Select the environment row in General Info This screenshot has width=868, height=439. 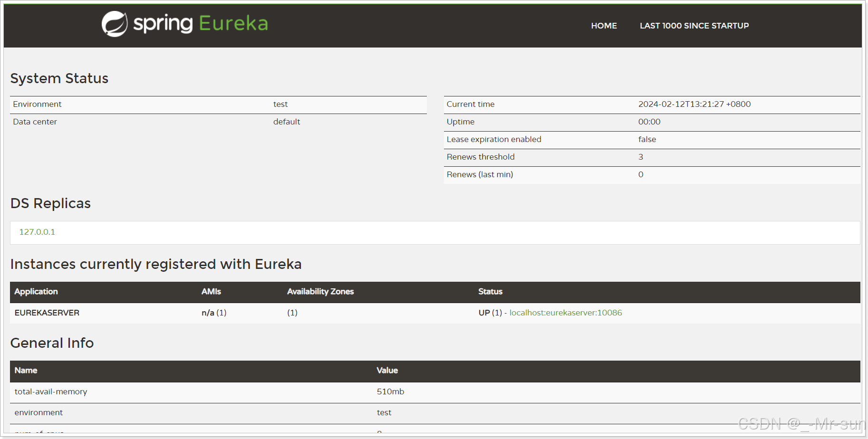[x=435, y=412]
